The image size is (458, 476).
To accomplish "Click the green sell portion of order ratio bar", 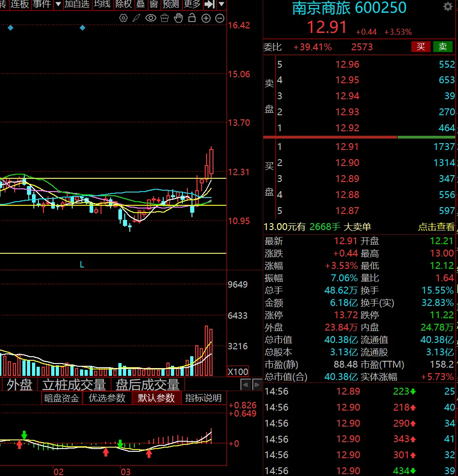I will [426, 138].
